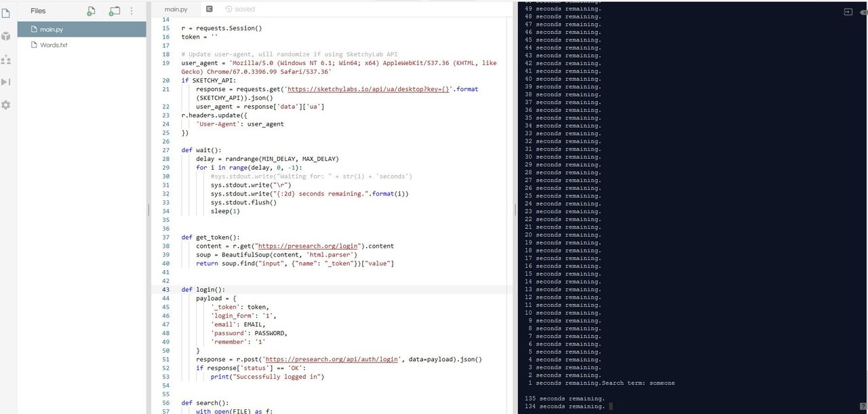Add a new folder
This screenshot has height=414, width=868.
[x=113, y=11]
